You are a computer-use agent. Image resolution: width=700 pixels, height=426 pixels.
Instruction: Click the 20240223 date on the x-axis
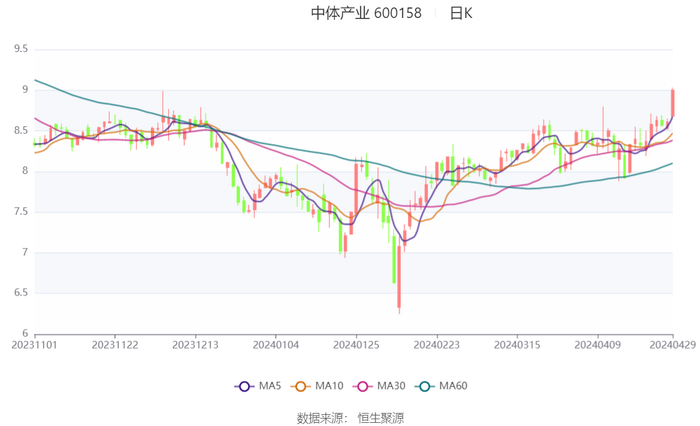pyautogui.click(x=435, y=345)
